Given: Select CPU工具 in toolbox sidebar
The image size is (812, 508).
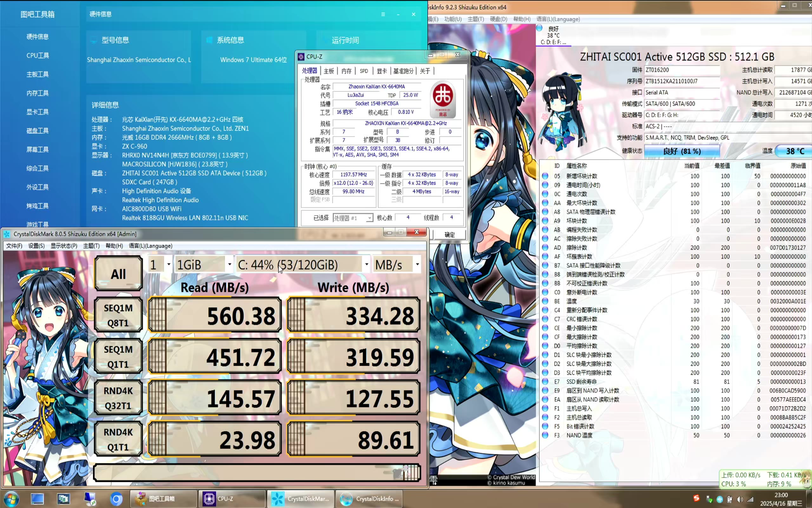Looking at the screenshot, I should click(38, 55).
